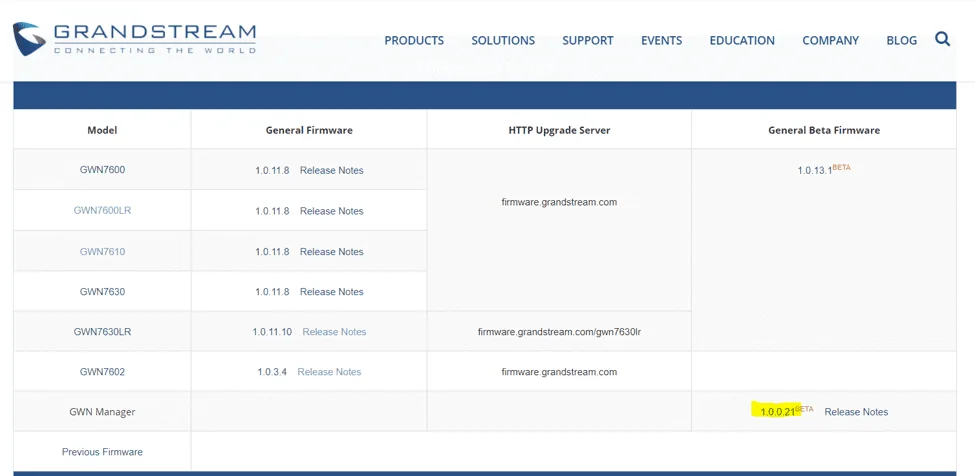The image size is (975, 476).
Task: Open the PRODUCTS menu
Action: (414, 40)
